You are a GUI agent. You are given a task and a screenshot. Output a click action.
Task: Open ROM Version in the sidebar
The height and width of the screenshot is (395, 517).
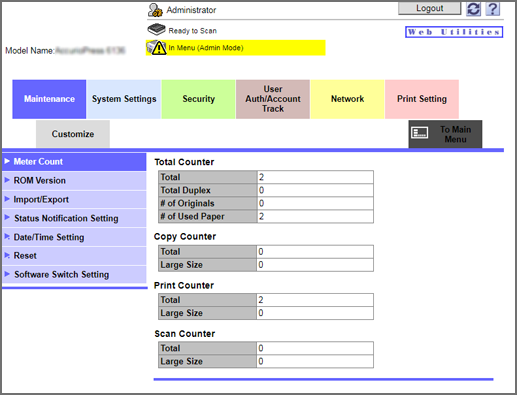74,181
